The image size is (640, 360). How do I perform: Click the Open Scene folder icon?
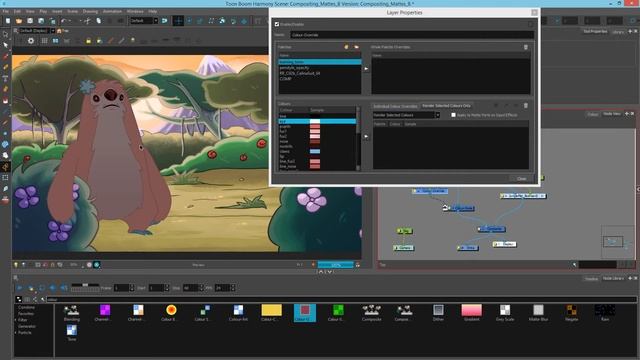coord(19,20)
